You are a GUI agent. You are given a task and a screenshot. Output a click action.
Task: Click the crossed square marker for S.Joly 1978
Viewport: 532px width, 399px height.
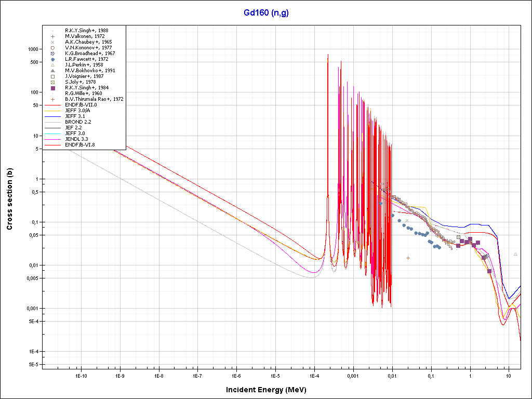(x=53, y=82)
